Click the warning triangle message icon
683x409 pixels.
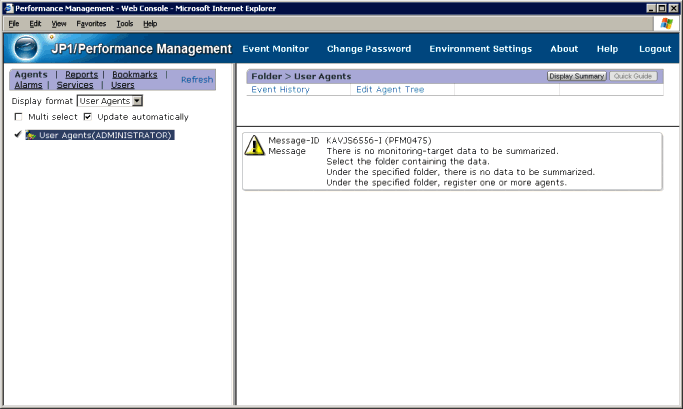pos(254,145)
